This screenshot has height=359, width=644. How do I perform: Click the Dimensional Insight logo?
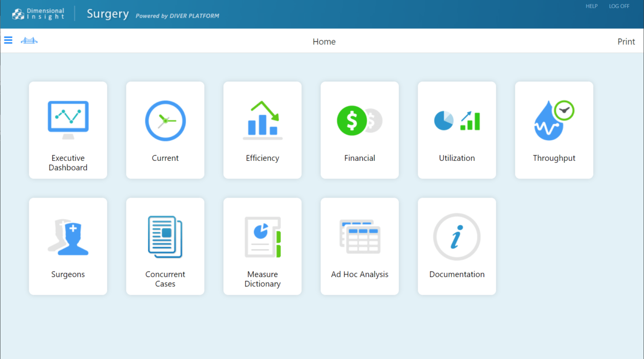click(x=38, y=14)
